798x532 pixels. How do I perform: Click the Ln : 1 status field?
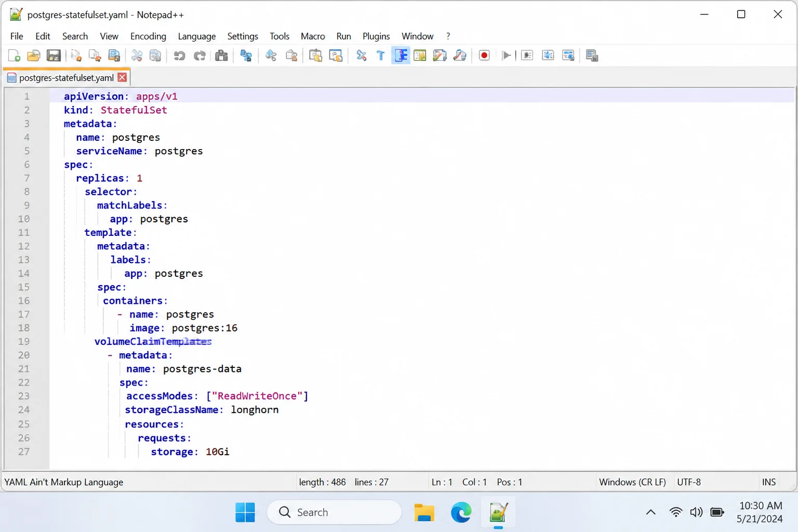(x=442, y=482)
